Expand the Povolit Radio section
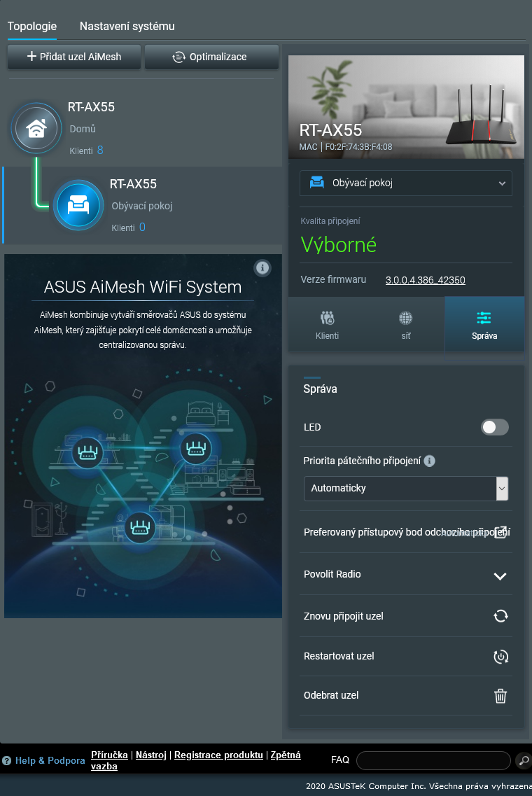 pyautogui.click(x=500, y=576)
